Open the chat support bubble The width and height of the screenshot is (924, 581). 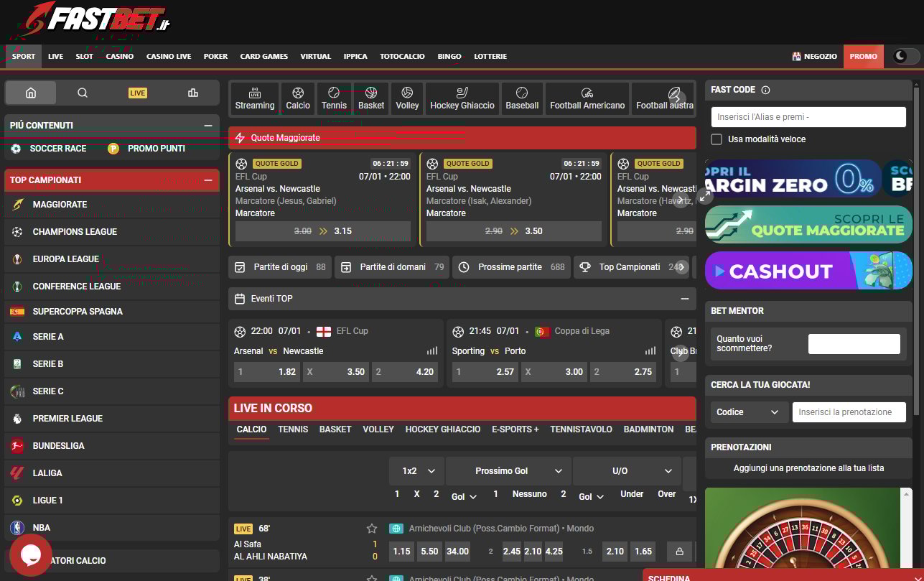coord(30,554)
